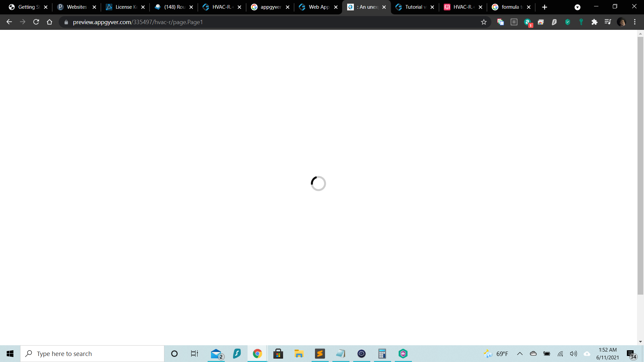The image size is (644, 362).
Task: Click the blue stacked windows extension icon
Action: 500,22
